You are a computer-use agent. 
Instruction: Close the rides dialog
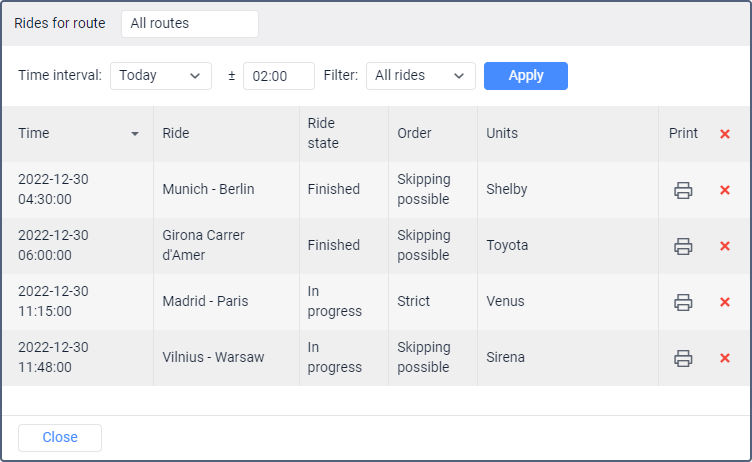(x=60, y=438)
